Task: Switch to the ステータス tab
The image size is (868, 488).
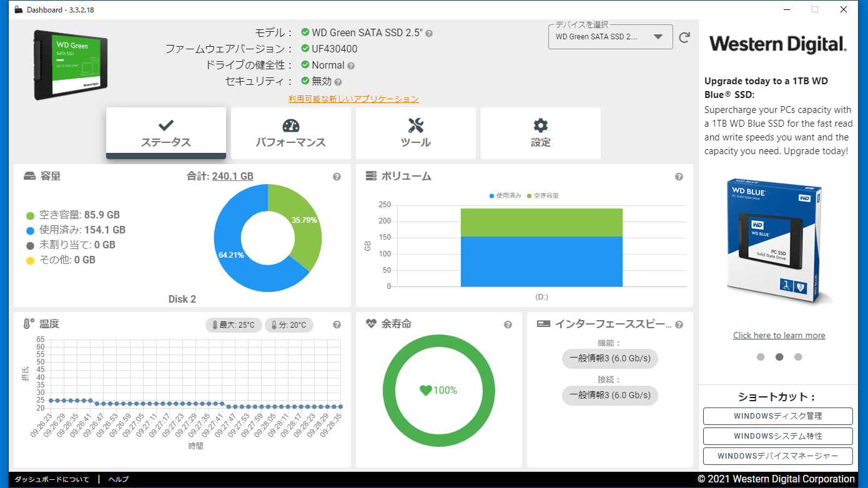Action: pyautogui.click(x=166, y=133)
